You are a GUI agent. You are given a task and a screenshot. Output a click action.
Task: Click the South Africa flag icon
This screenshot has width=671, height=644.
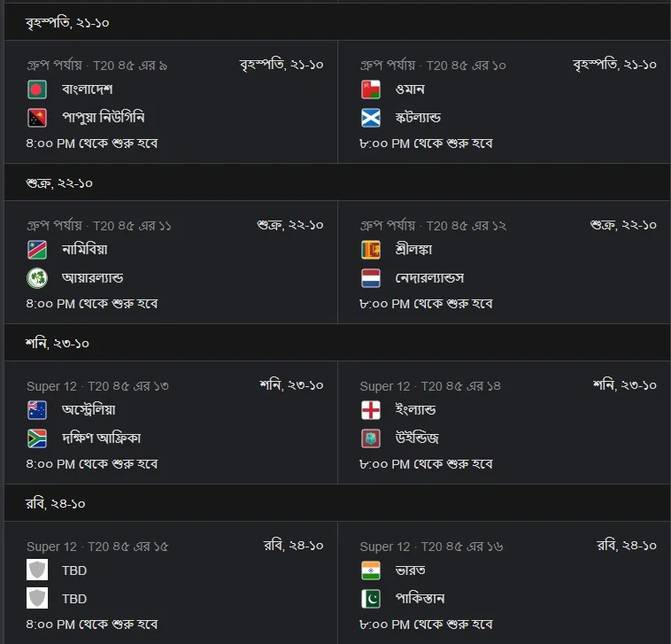(37, 438)
